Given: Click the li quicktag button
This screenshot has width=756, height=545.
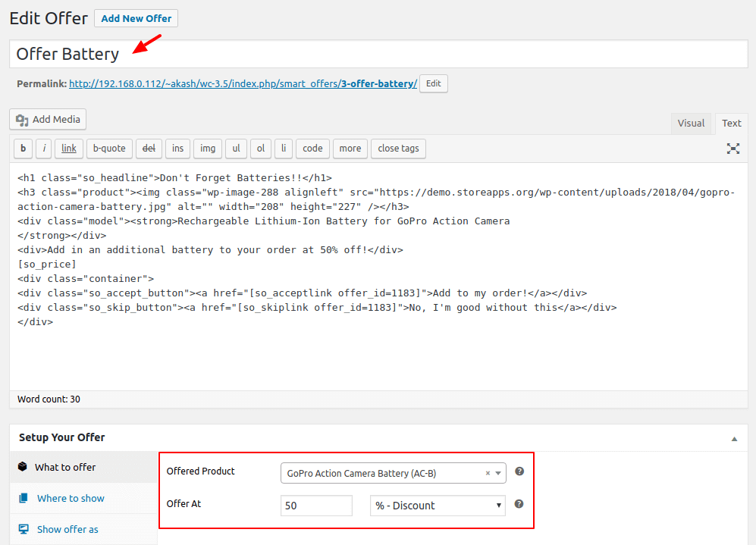Looking at the screenshot, I should (284, 149).
